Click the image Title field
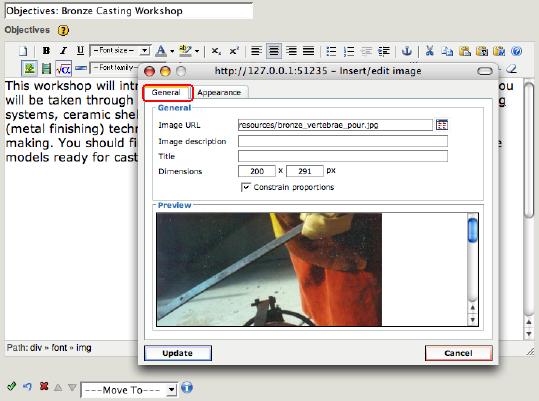Image resolution: width=539 pixels, height=401 pixels. pyautogui.click(x=343, y=156)
